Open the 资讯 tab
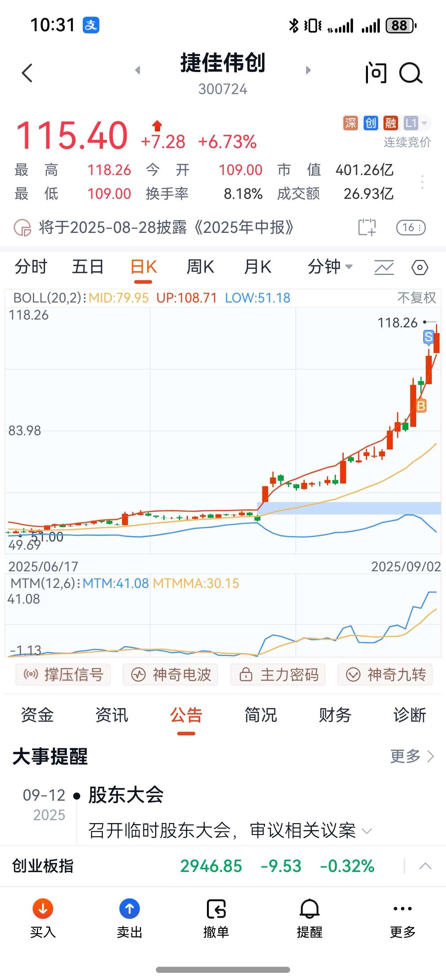This screenshot has height=980, width=446. (x=111, y=715)
